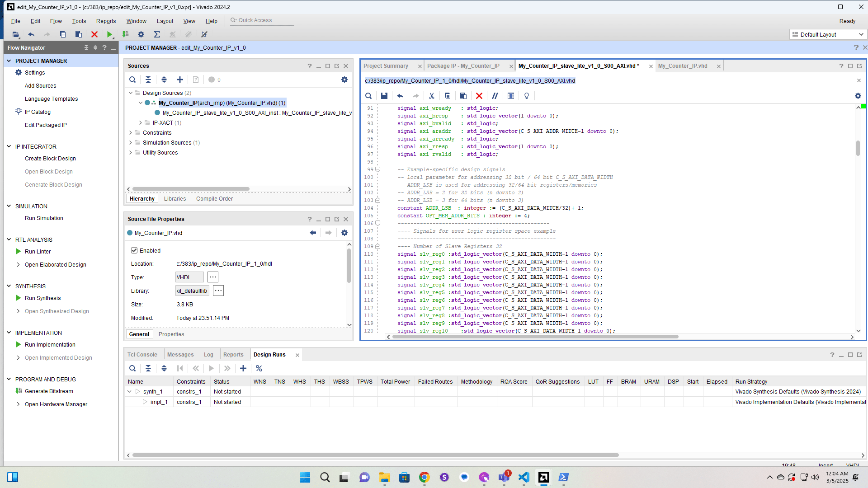Collapse code fold marker at line 109
Screen dimensions: 868x488
pos(378,246)
